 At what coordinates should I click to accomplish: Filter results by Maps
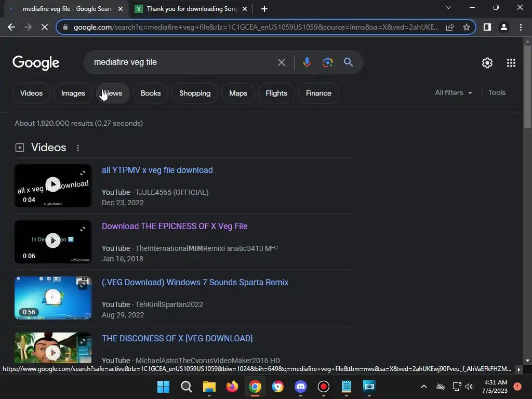click(x=238, y=93)
